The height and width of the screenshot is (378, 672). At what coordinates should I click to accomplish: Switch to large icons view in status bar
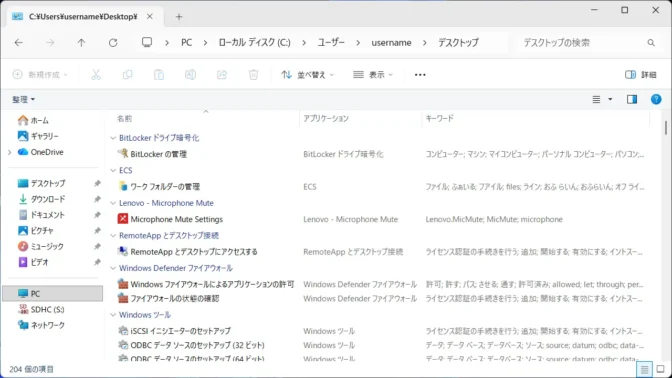click(660, 369)
